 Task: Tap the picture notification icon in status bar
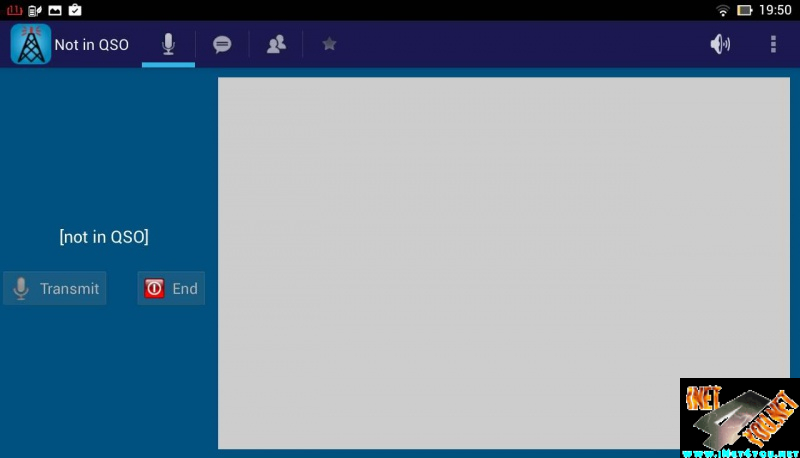pyautogui.click(x=54, y=10)
